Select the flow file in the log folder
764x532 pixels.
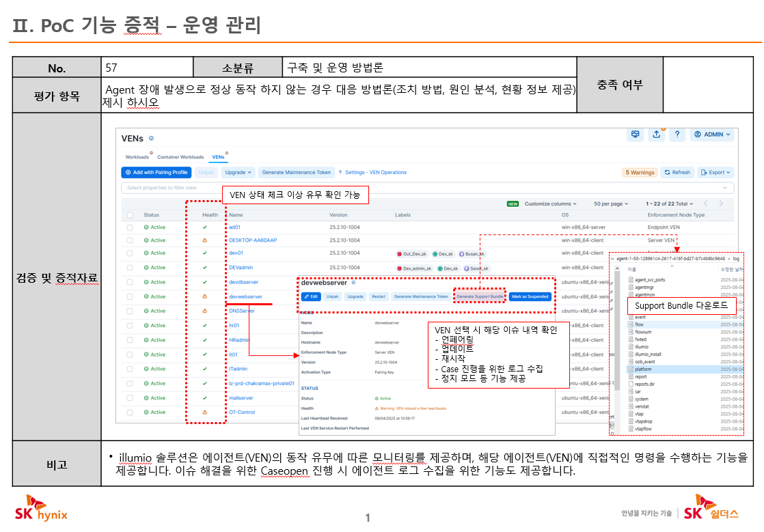pyautogui.click(x=639, y=324)
